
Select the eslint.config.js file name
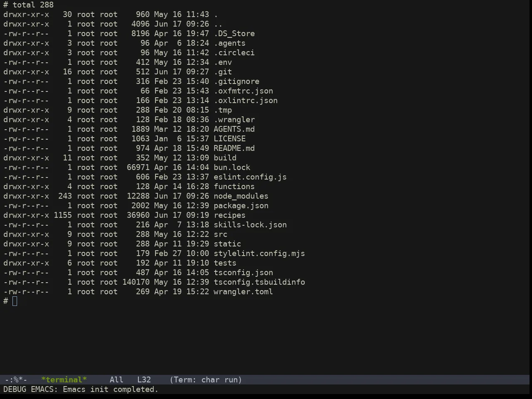(x=250, y=177)
